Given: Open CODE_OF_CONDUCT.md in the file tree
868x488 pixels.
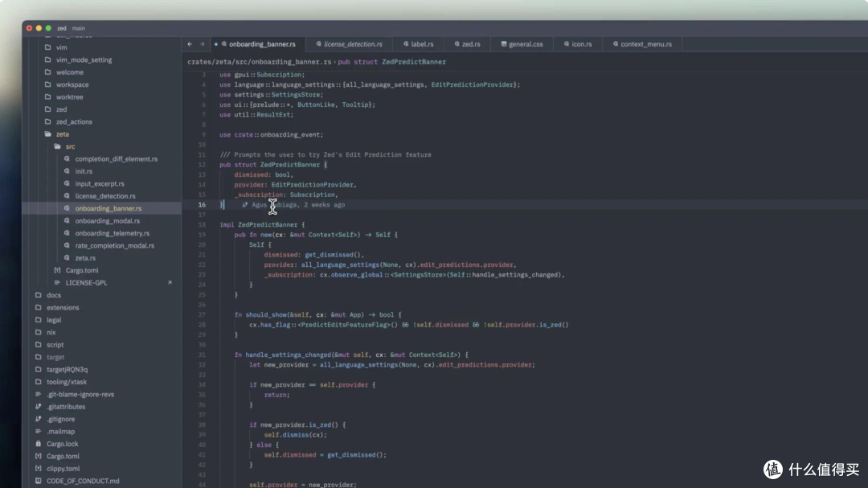Looking at the screenshot, I should click(x=83, y=481).
